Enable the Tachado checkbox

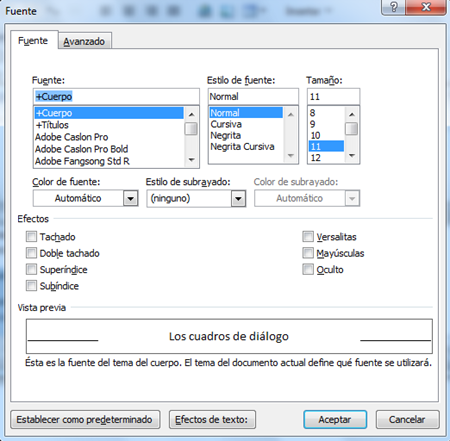pyautogui.click(x=31, y=237)
